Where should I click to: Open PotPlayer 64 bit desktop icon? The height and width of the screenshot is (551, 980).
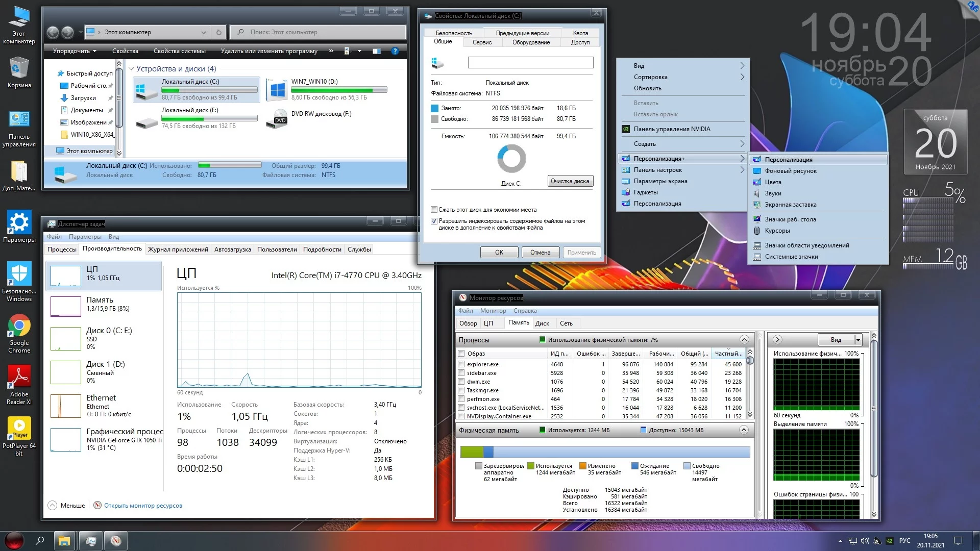[x=19, y=429]
